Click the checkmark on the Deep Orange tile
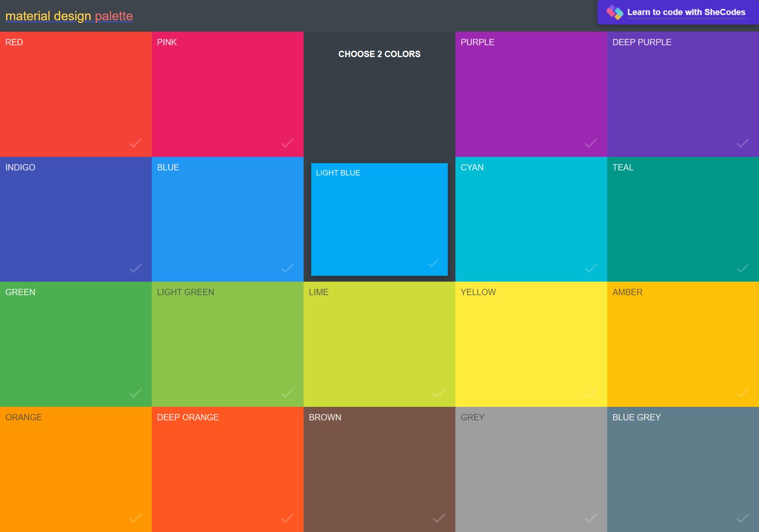The image size is (759, 532). coord(287,518)
